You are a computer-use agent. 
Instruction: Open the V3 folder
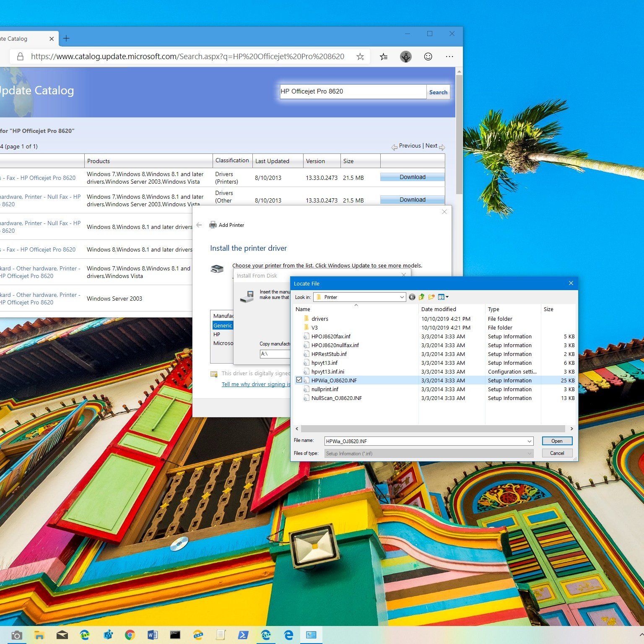pos(314,327)
